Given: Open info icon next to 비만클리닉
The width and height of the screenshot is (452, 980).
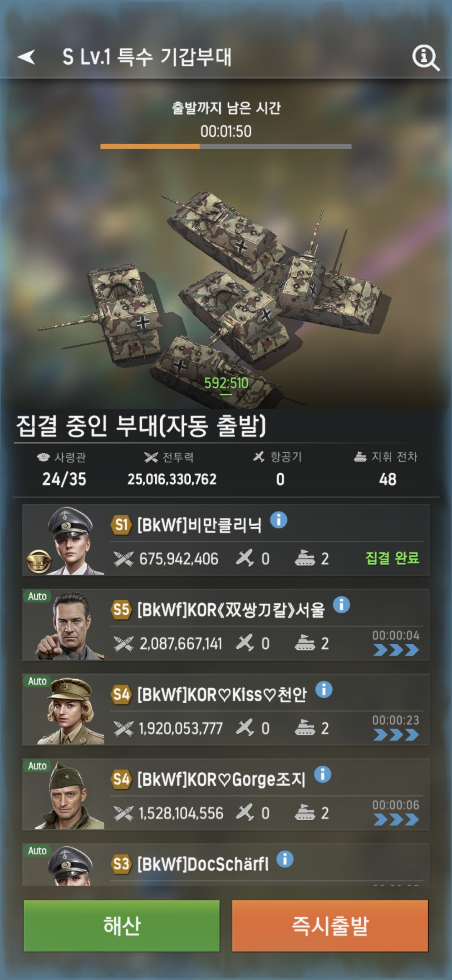Looking at the screenshot, I should click(279, 520).
